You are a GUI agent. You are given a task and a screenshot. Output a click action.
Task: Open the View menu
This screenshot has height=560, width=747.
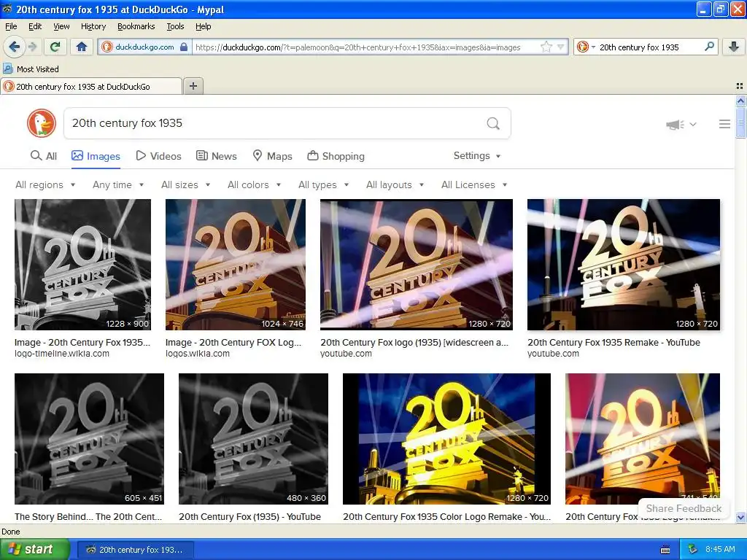tap(61, 26)
